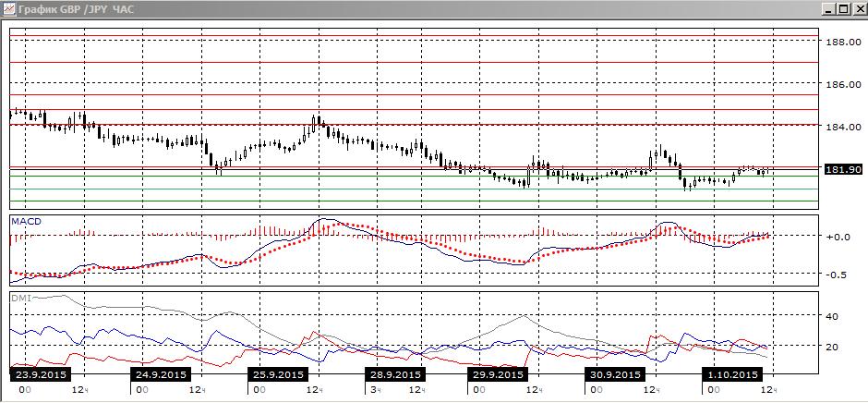Select the 24.9.2015 date marker
The width and height of the screenshot is (868, 403).
(161, 374)
